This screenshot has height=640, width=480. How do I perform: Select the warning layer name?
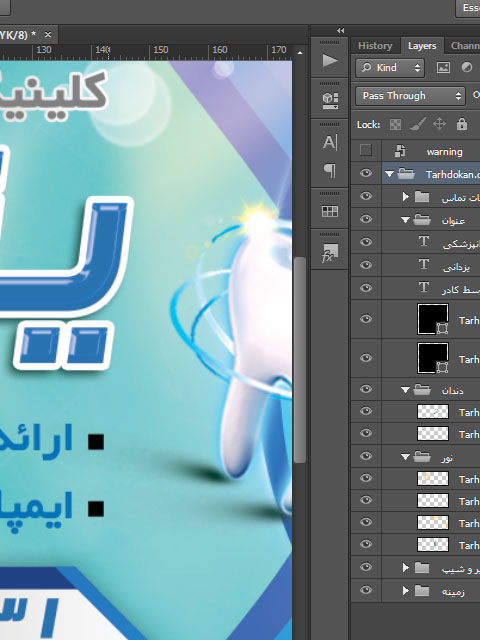coord(444,152)
